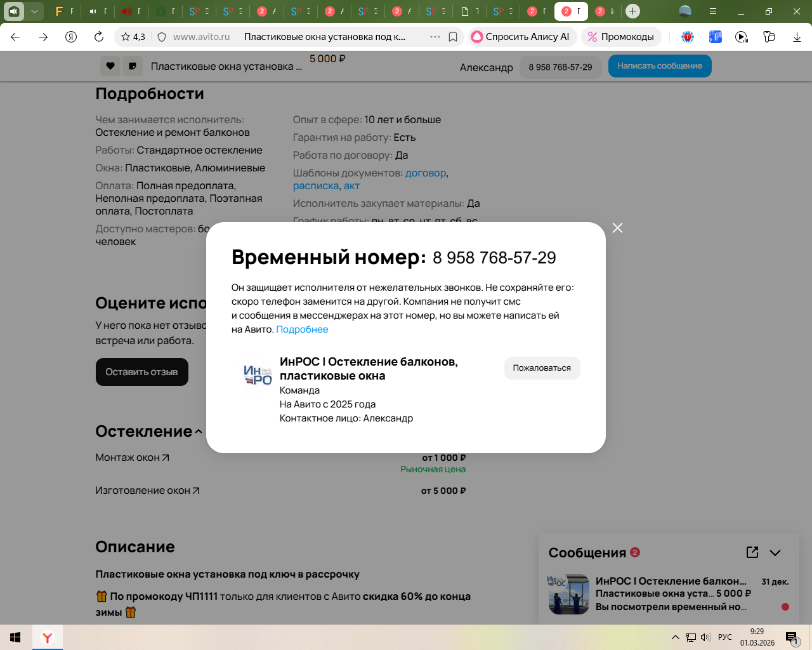Open the site protection shield icon
The width and height of the screenshot is (812, 650).
pyautogui.click(x=162, y=37)
